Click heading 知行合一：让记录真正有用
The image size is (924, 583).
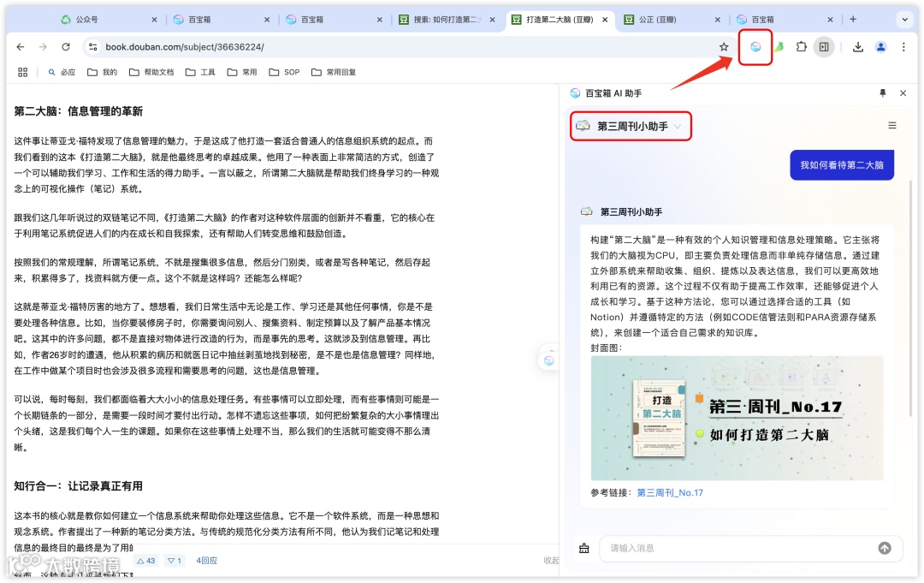[79, 486]
